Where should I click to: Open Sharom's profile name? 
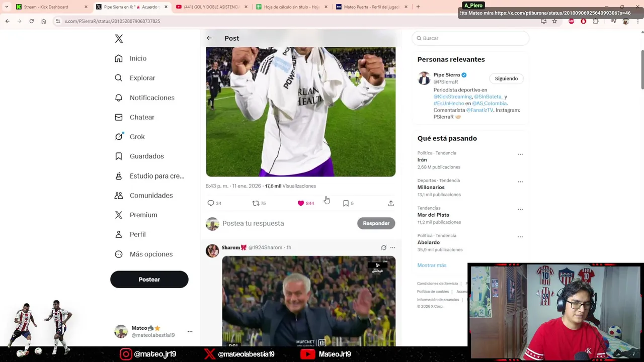pos(234,247)
